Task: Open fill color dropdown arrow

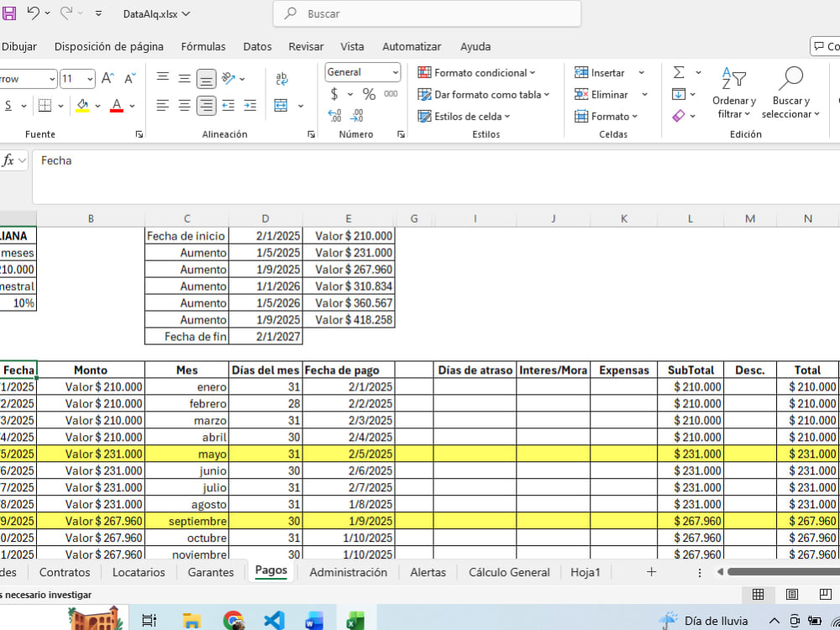Action: point(97,106)
